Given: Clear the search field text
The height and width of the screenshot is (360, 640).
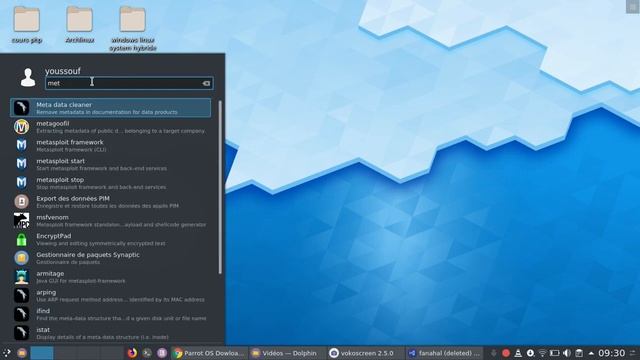Looking at the screenshot, I should point(206,83).
